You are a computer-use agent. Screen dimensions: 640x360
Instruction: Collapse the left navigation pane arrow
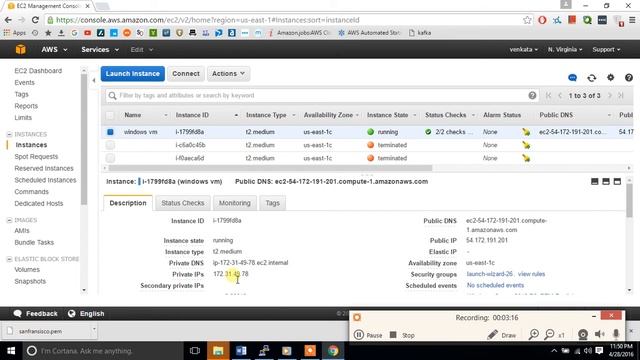click(x=93, y=80)
